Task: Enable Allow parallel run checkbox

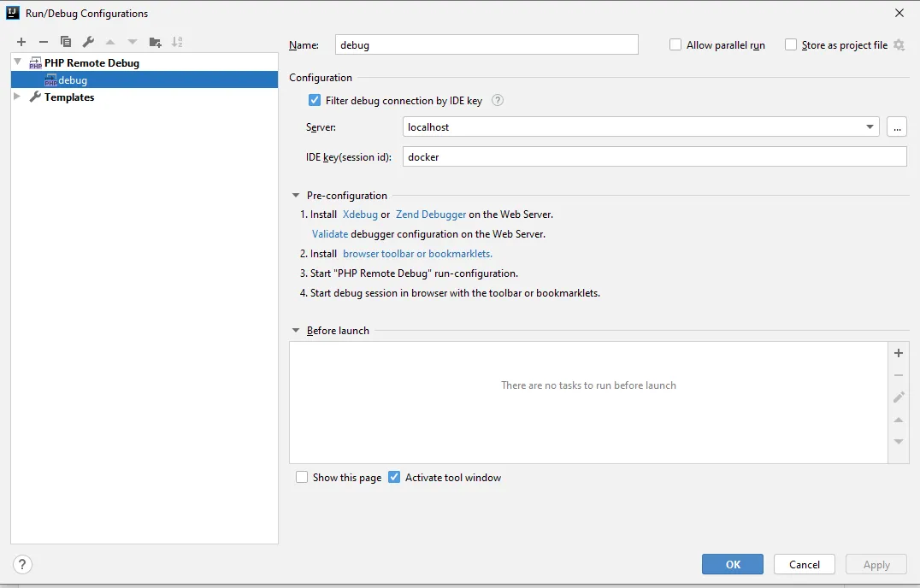Action: tap(675, 44)
